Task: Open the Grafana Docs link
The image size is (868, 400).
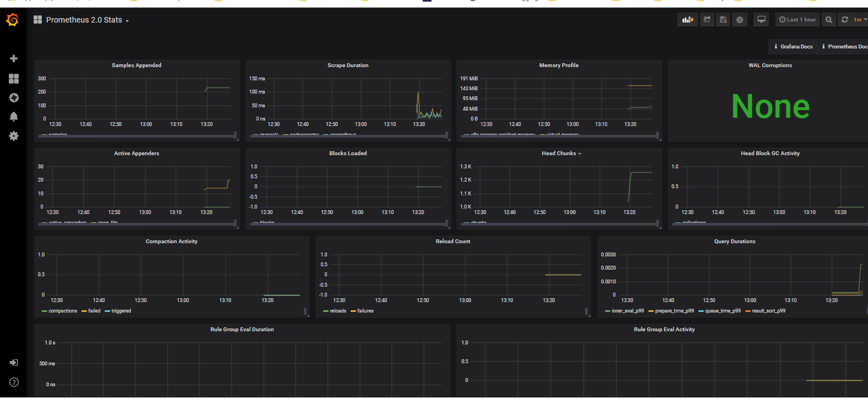Action: tap(794, 47)
